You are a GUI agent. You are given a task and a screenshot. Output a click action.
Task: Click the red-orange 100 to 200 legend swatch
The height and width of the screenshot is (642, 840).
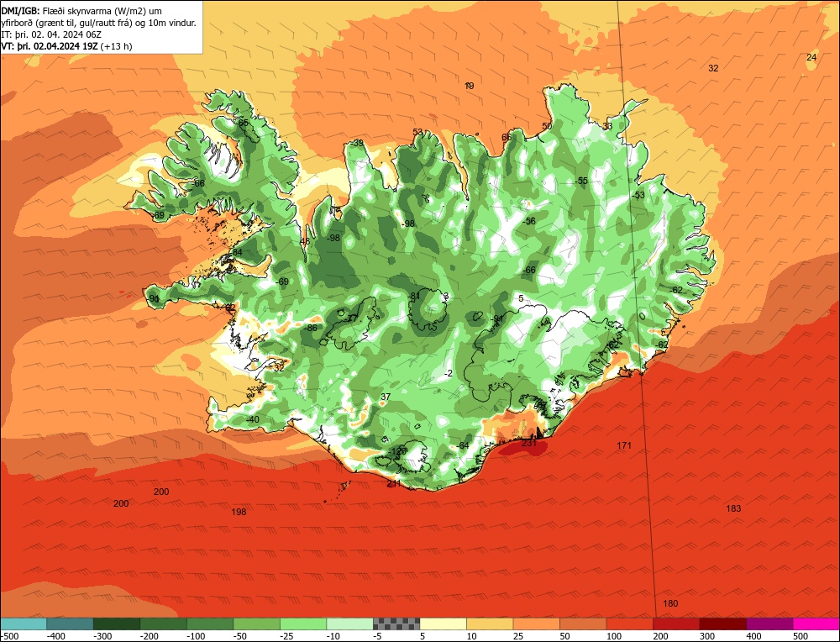[x=629, y=624]
